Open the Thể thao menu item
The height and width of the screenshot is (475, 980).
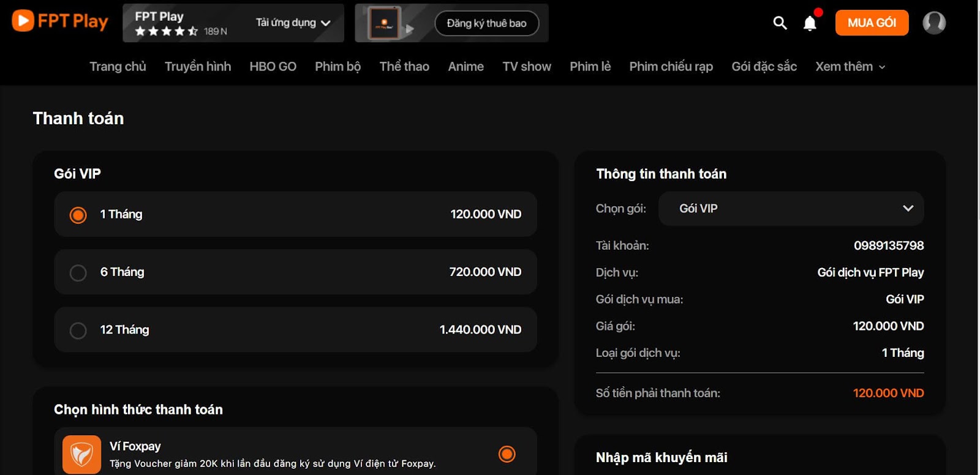(404, 67)
